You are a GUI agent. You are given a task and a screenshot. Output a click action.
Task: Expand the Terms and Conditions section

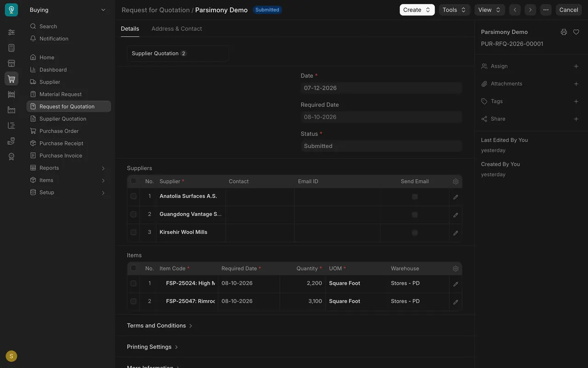coord(159,326)
